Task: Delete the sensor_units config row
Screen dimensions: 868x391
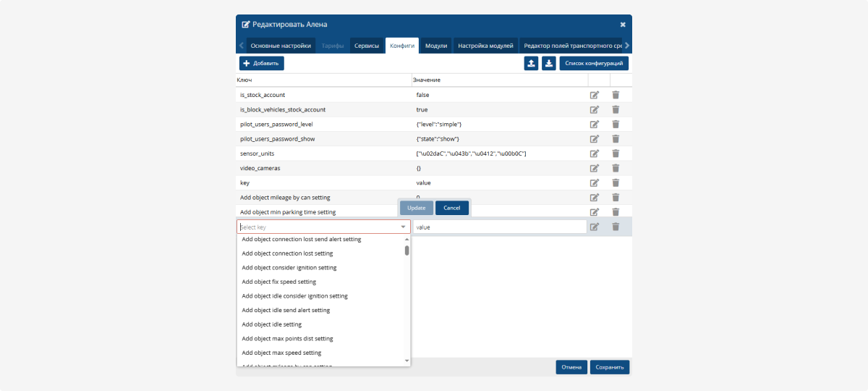Action: coord(616,154)
